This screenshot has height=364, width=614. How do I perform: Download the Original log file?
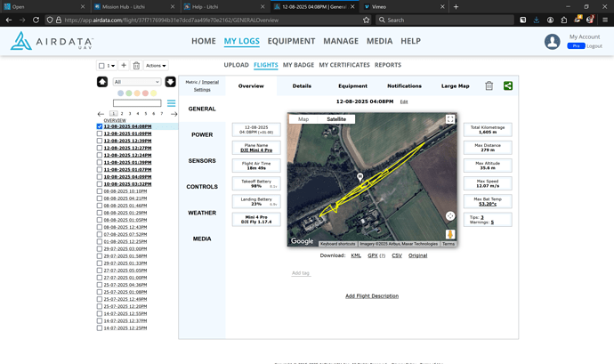[x=418, y=255]
